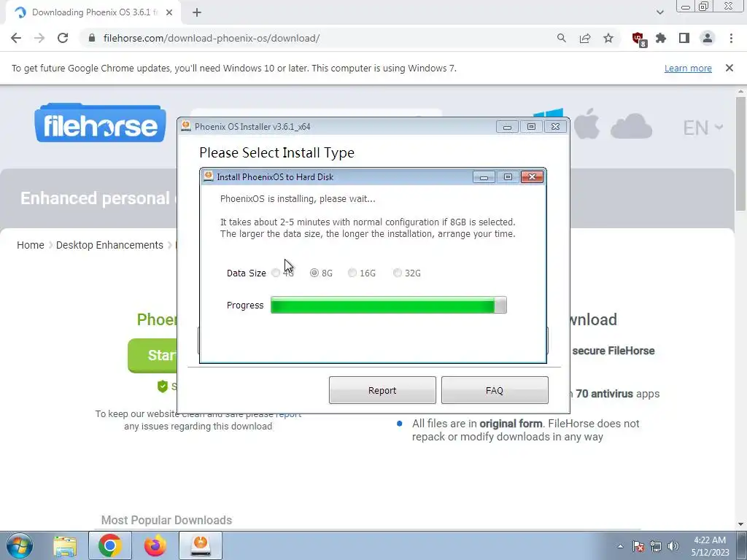Select the 8G data size radio
Viewport: 747px width, 560px height.
point(314,273)
